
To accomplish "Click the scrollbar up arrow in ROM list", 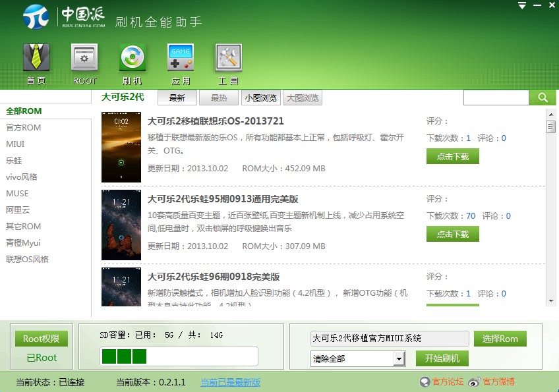I will (x=551, y=115).
